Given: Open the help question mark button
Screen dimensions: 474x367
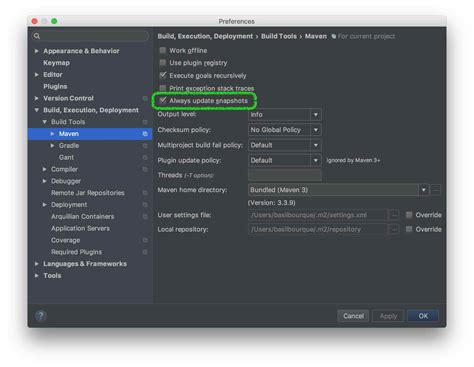Looking at the screenshot, I should 41,315.
